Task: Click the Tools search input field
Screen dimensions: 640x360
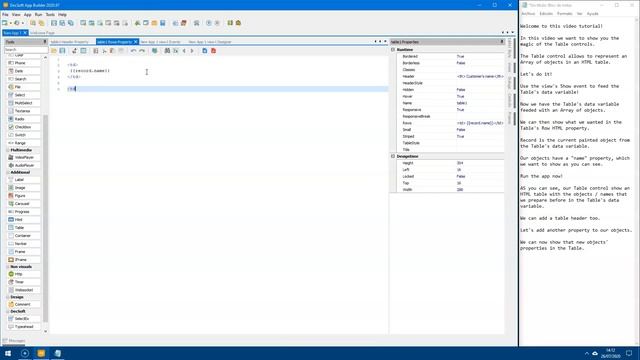Action: 26,49
